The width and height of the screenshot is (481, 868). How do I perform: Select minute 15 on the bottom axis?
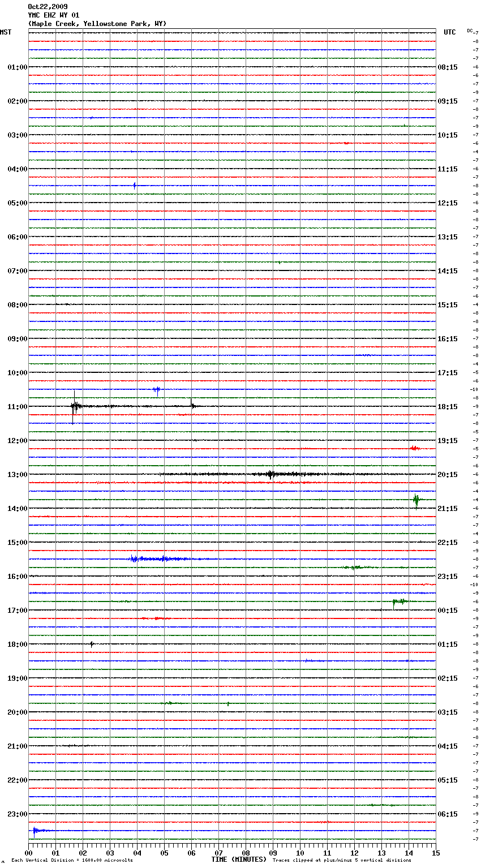[436, 853]
